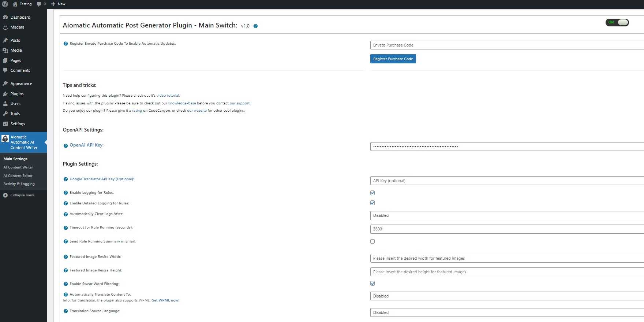Open the knowledge-base link

click(x=182, y=103)
